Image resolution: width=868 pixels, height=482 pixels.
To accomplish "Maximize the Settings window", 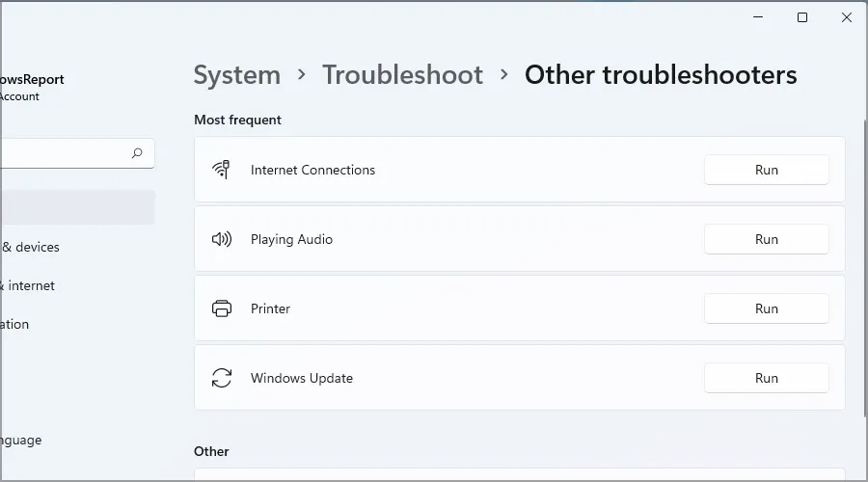I will tap(802, 17).
